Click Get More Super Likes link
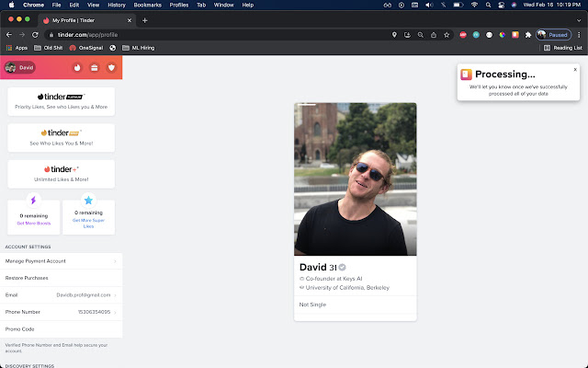Viewport: 588px width, 368px height. pyautogui.click(x=88, y=223)
